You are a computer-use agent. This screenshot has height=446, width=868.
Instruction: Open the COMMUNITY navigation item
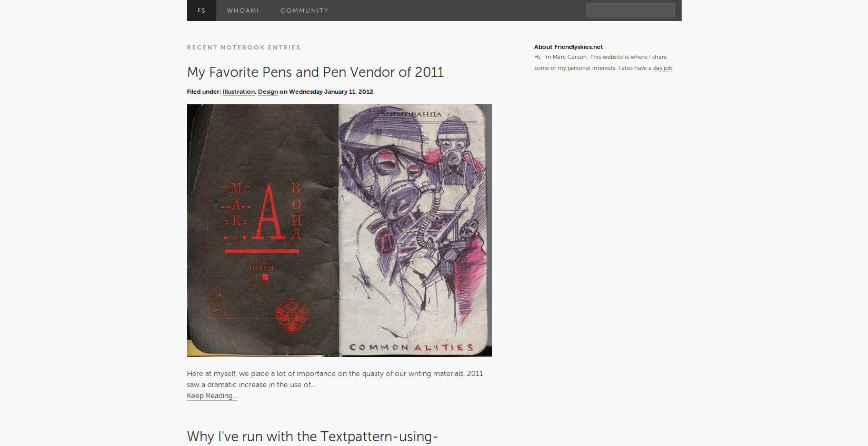click(304, 11)
